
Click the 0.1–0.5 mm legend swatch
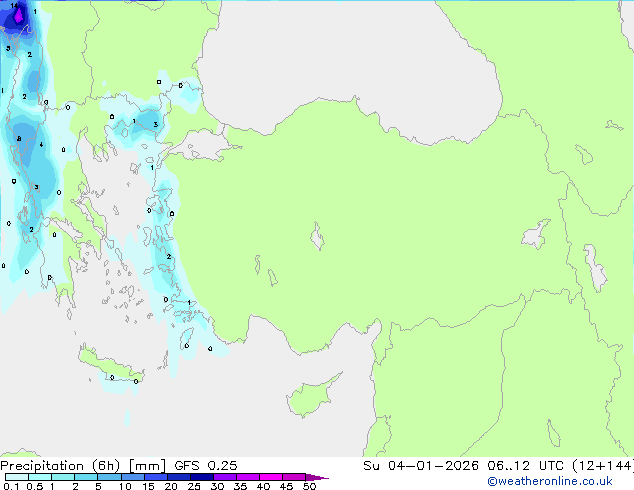pyautogui.click(x=17, y=477)
